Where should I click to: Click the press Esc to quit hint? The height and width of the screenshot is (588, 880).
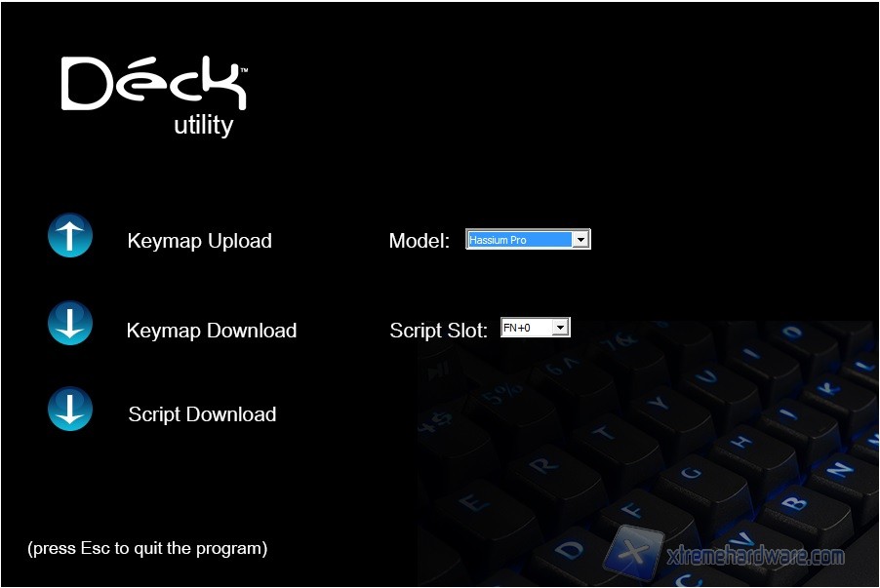(x=147, y=548)
